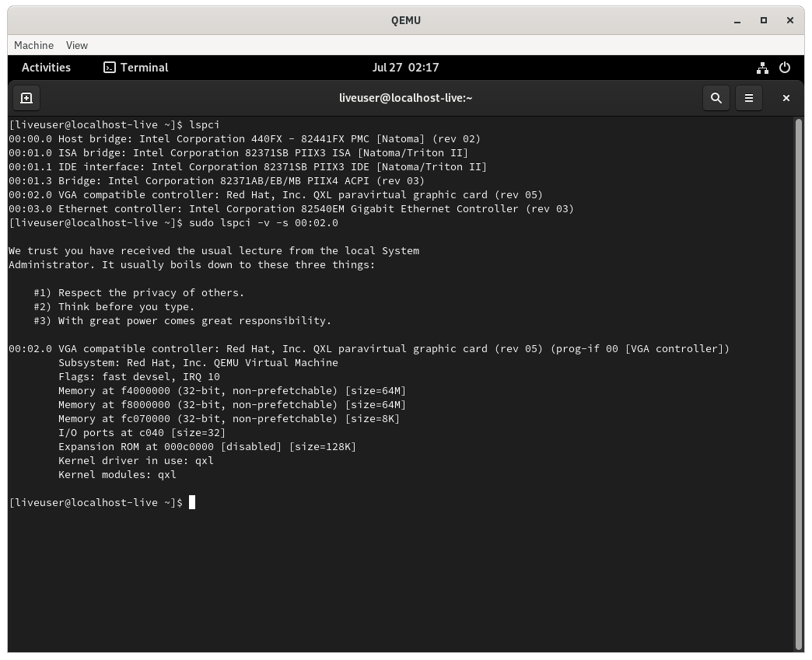Click 'Flags: fast devsel' line
Viewport: 812px width, 660px height.
tap(139, 376)
